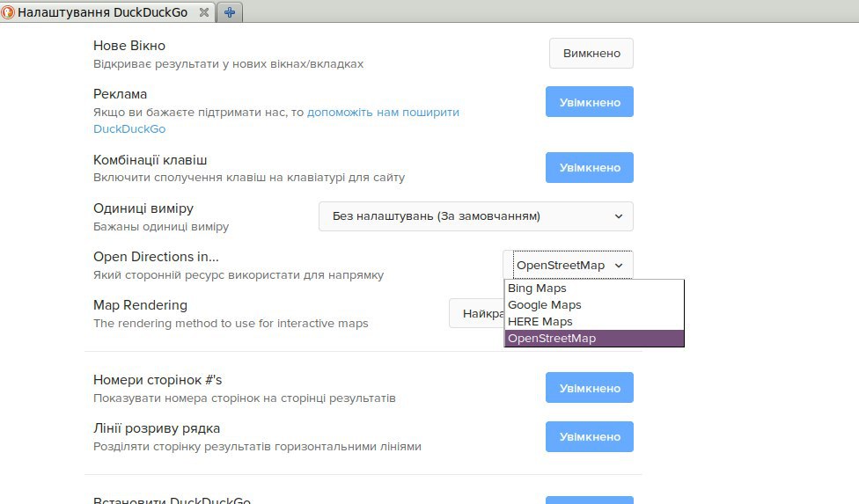Image resolution: width=859 pixels, height=504 pixels.
Task: Collapse the Open Directions OpenStreetMap dropdown
Action: tap(568, 265)
